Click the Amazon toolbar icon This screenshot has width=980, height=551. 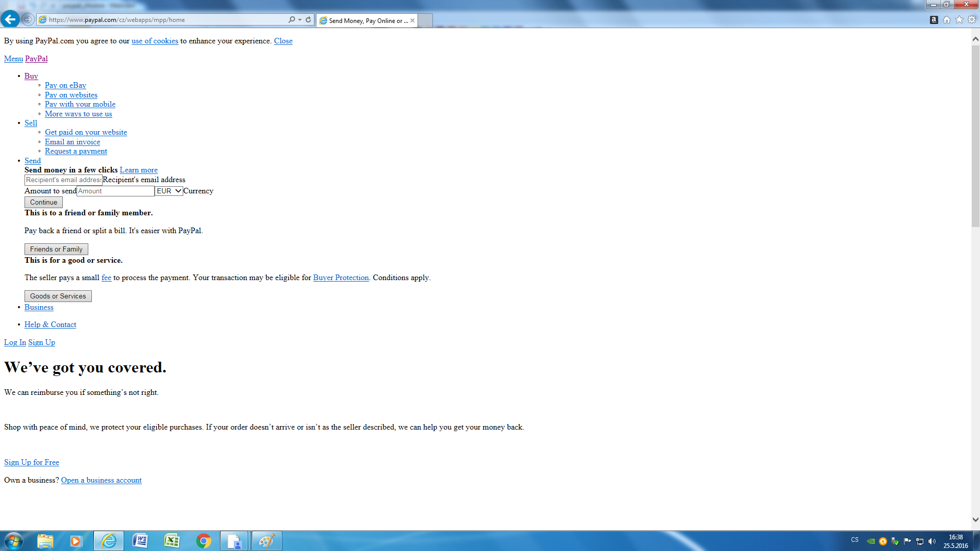tap(934, 20)
